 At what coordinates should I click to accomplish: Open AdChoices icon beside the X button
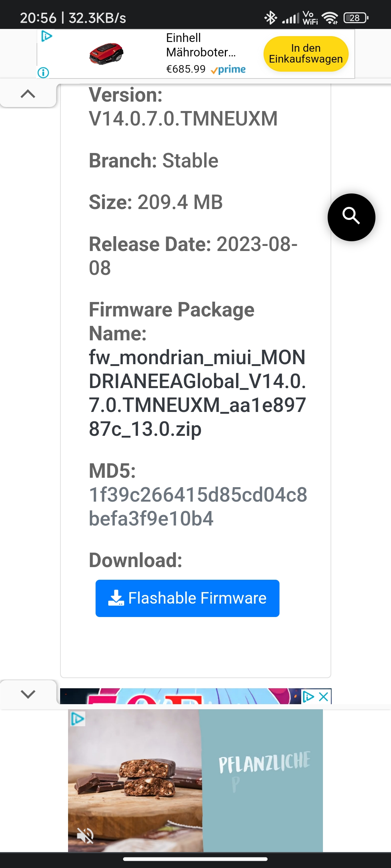(308, 697)
